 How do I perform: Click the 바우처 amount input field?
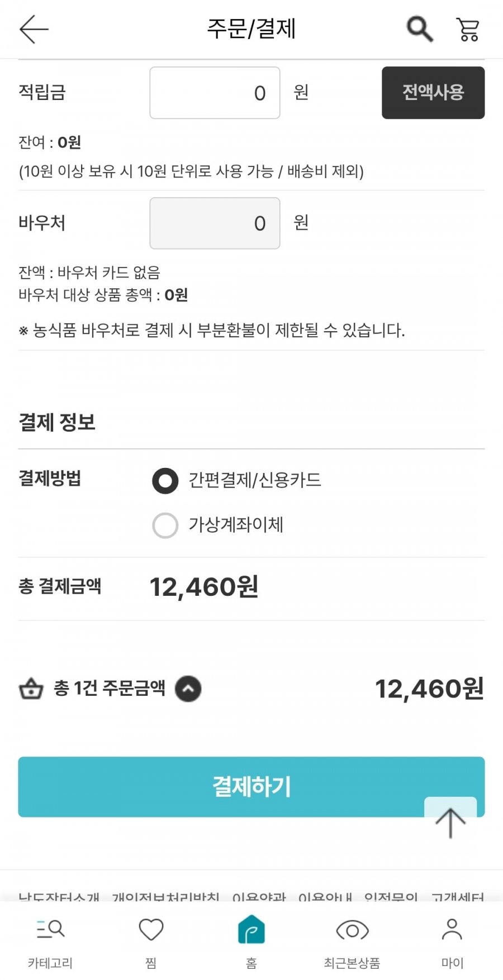pyautogui.click(x=215, y=223)
